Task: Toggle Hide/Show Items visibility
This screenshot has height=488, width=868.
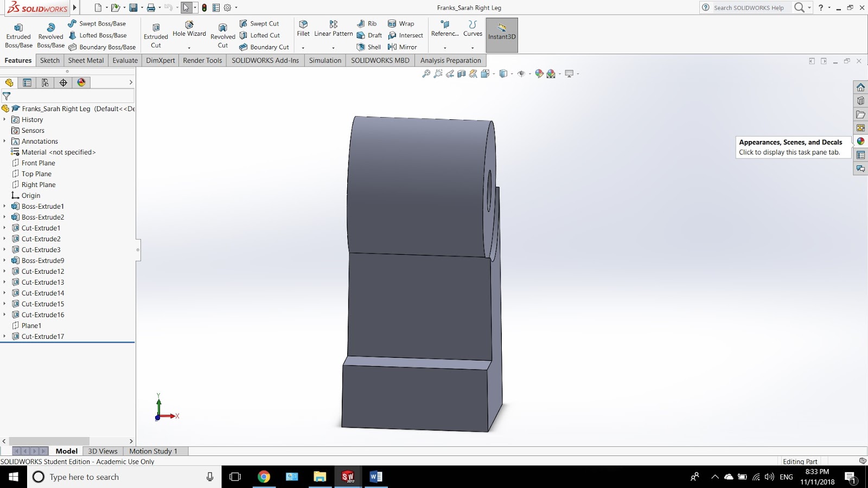Action: pyautogui.click(x=521, y=73)
